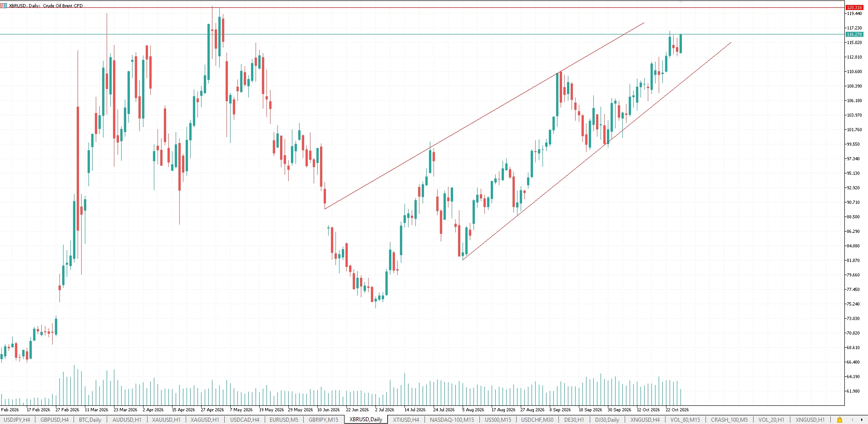The image size is (868, 424).
Task: Open the EURUSD,M5 chart tab
Action: point(284,420)
